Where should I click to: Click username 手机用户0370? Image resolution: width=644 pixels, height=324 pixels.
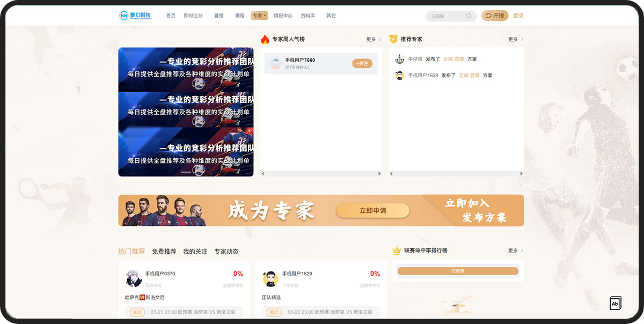coord(160,274)
